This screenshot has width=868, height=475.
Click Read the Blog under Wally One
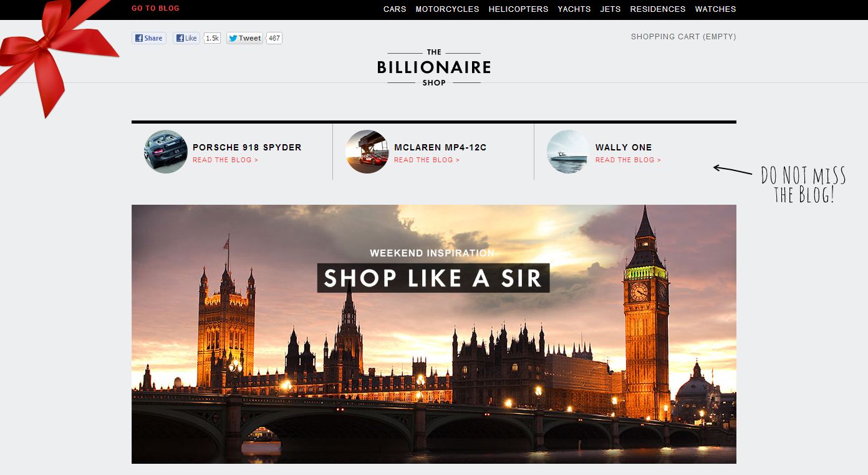(628, 160)
